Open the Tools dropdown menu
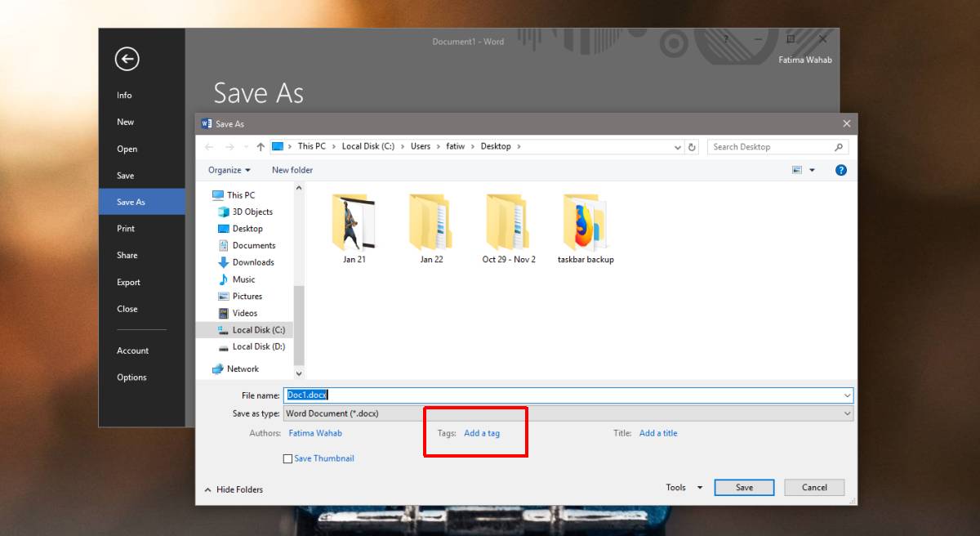This screenshot has height=536, width=980. (x=684, y=488)
